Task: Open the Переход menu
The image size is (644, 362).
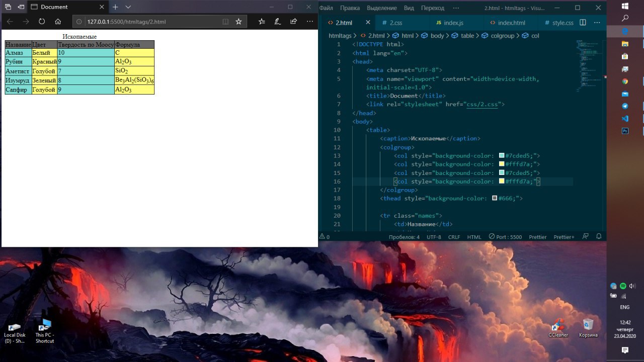Action: coord(433,8)
